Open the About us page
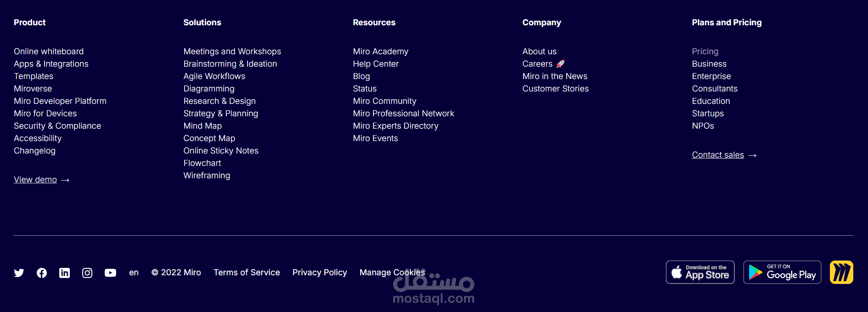868x312 pixels. click(539, 51)
